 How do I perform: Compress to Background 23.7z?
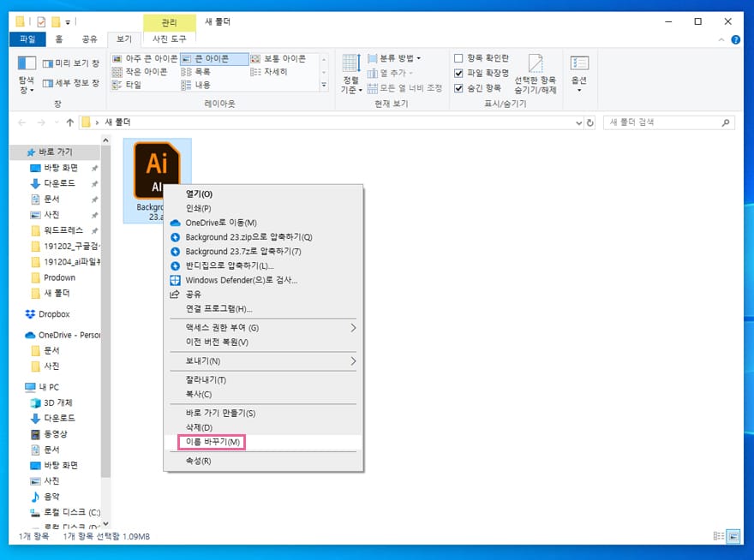pos(264,252)
